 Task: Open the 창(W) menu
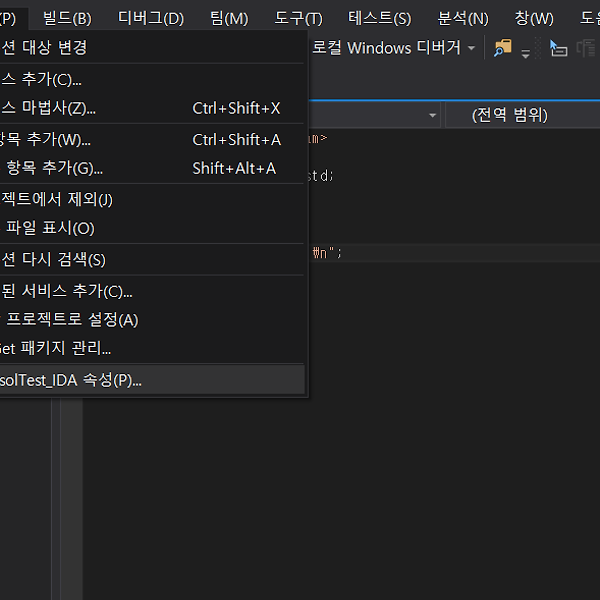click(533, 18)
